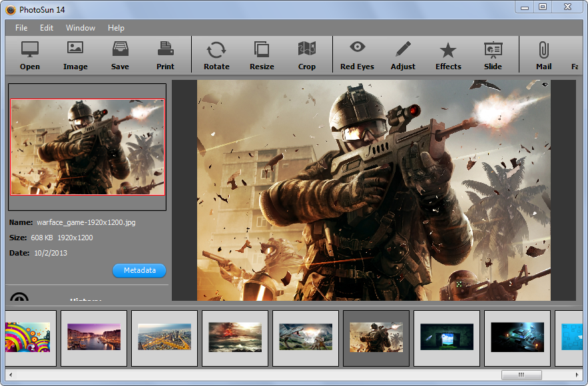
Task: Click the blue Metadata button
Action: tap(139, 271)
